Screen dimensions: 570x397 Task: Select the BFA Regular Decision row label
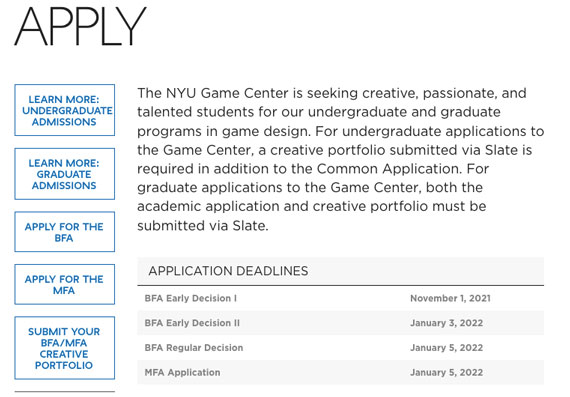(x=194, y=348)
